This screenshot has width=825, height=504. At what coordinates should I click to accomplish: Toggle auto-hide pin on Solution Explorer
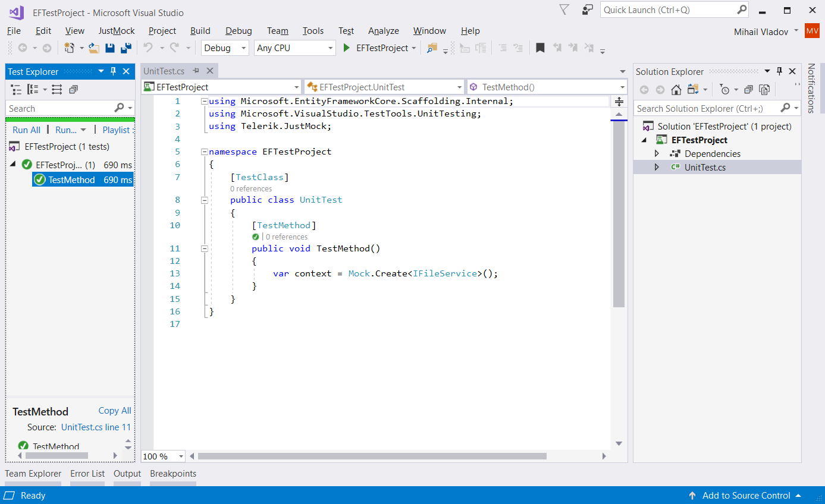pos(779,71)
